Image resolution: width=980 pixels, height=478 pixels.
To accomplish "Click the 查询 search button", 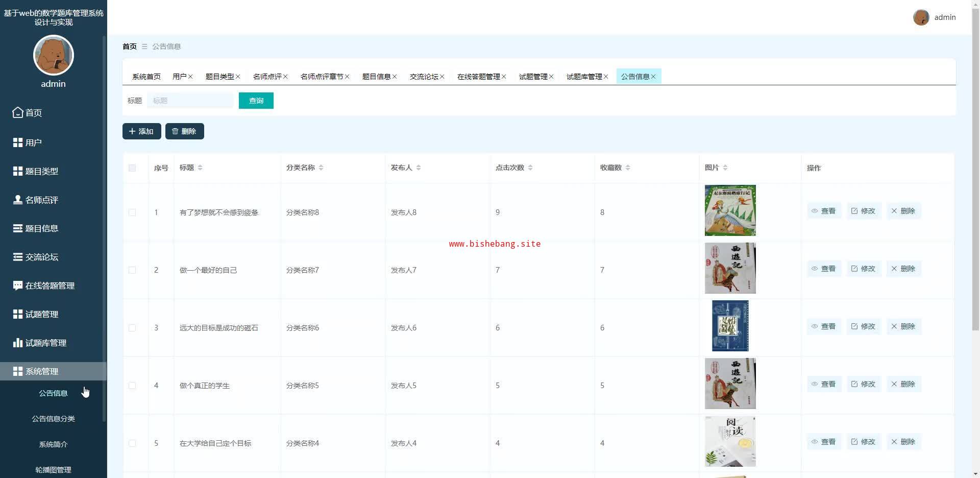I will [x=256, y=101].
